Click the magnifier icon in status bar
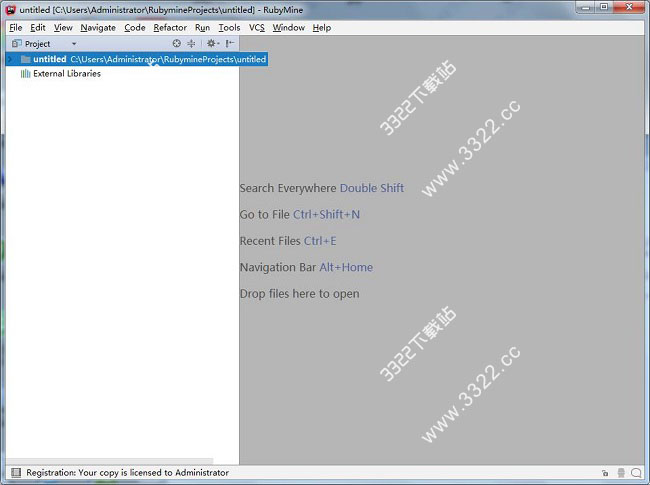 pos(636,473)
